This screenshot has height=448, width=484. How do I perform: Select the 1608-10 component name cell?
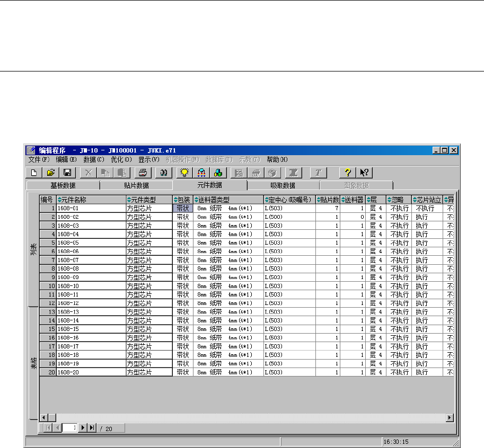91,286
